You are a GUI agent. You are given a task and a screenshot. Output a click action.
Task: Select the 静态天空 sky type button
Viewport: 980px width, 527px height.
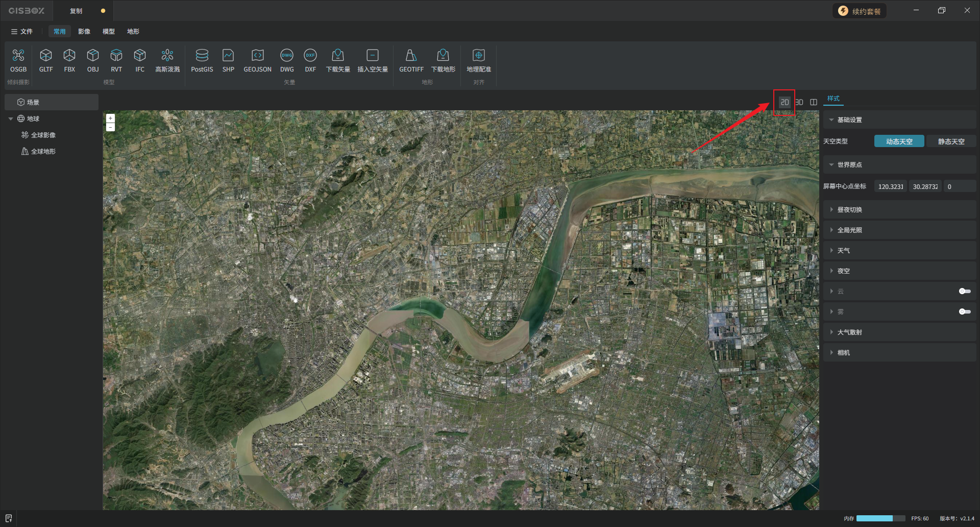[x=951, y=141]
